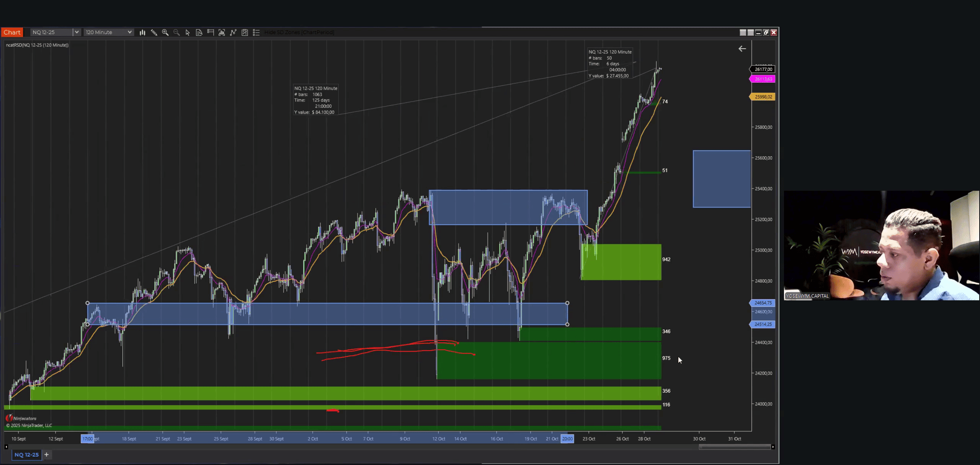Click the zoom in magnifier icon
Screen dimensions: 980x465
[x=165, y=33]
